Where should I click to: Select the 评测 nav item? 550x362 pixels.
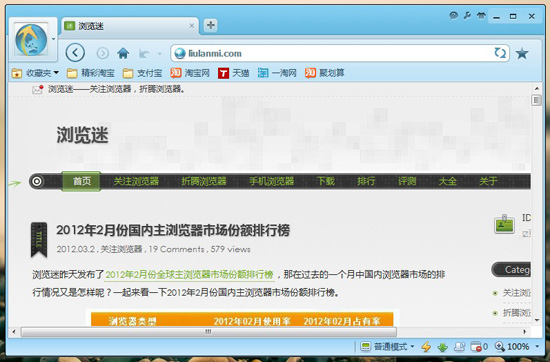pyautogui.click(x=407, y=181)
